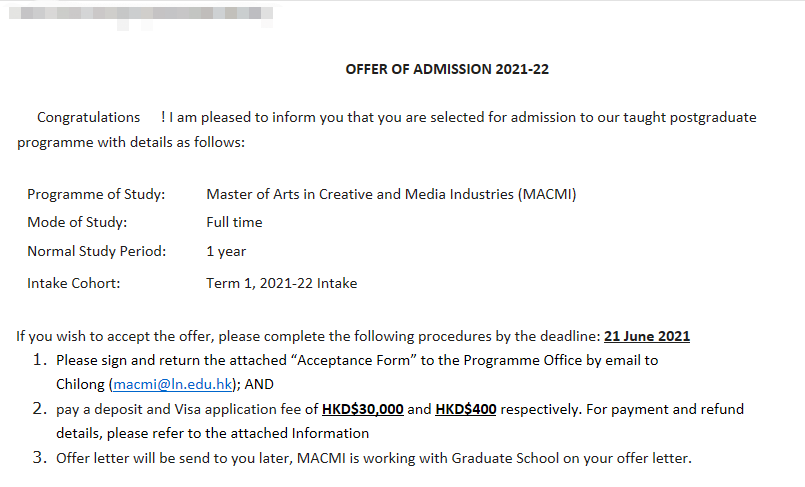Click the 'Programme of Study:' label
Image resolution: width=805 pixels, height=487 pixels.
[96, 194]
